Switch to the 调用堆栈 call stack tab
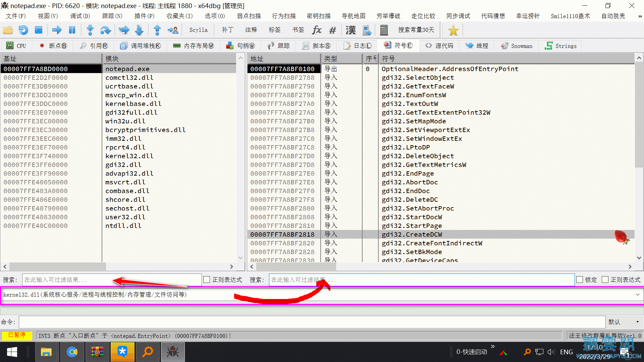The width and height of the screenshot is (644, 362). point(141,46)
